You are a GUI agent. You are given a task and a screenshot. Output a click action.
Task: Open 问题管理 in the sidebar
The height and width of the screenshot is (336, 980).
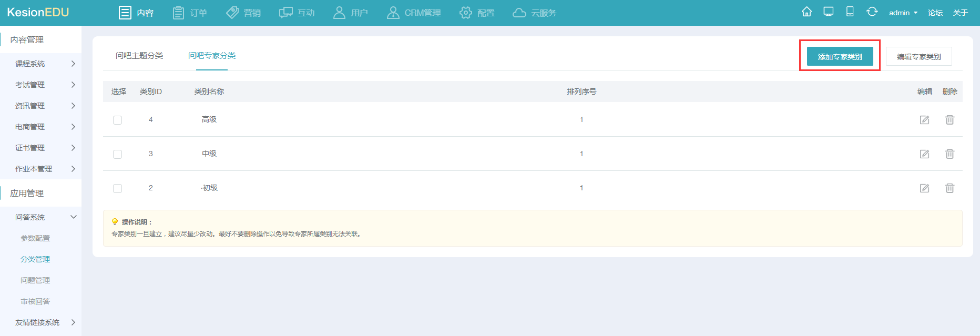[35, 280]
